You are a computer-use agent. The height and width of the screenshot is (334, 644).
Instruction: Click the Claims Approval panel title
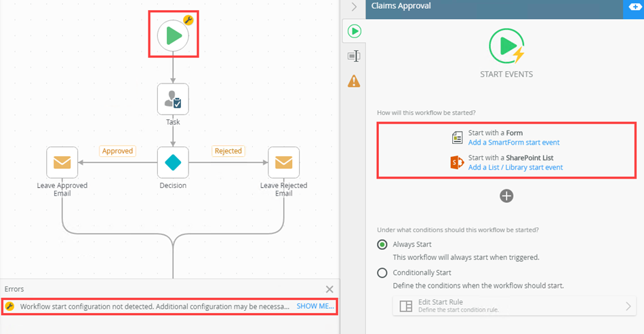pos(401,5)
